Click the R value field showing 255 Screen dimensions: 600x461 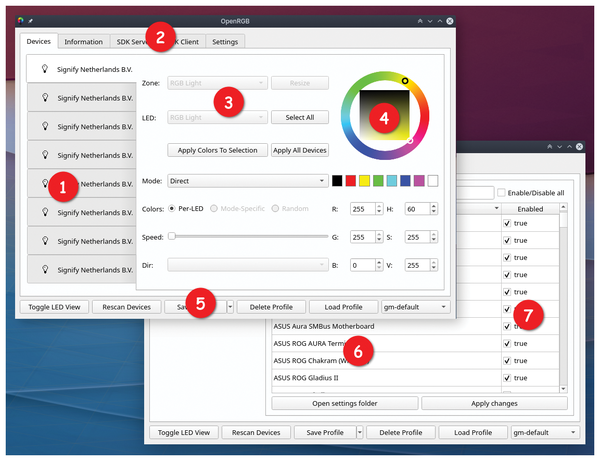pos(363,209)
